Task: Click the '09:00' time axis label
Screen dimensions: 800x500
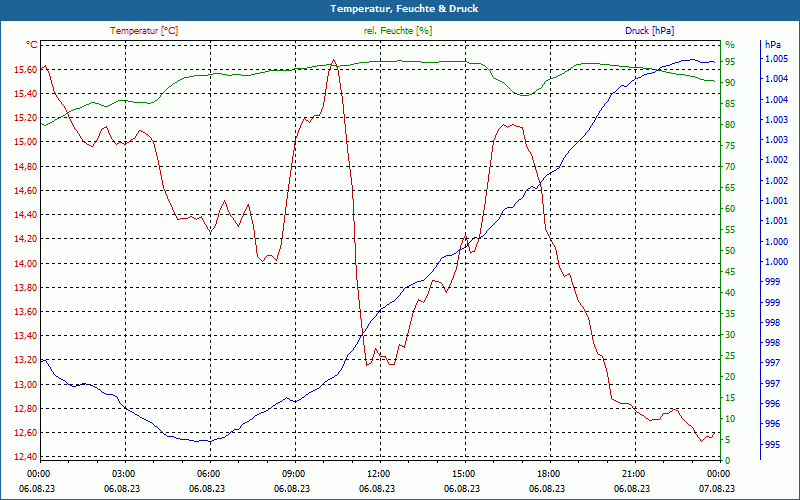Action: [x=293, y=473]
